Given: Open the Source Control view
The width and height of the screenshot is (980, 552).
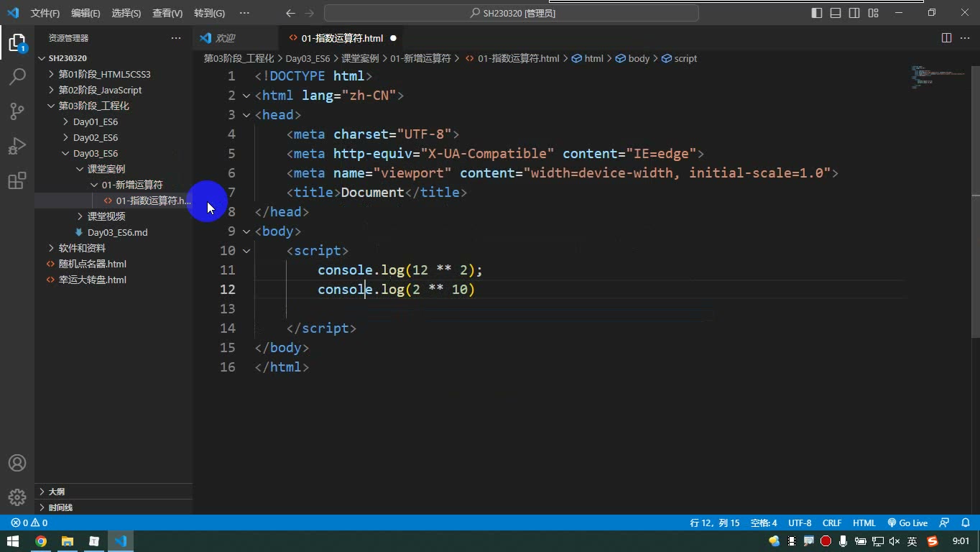Looking at the screenshot, I should click(x=17, y=111).
